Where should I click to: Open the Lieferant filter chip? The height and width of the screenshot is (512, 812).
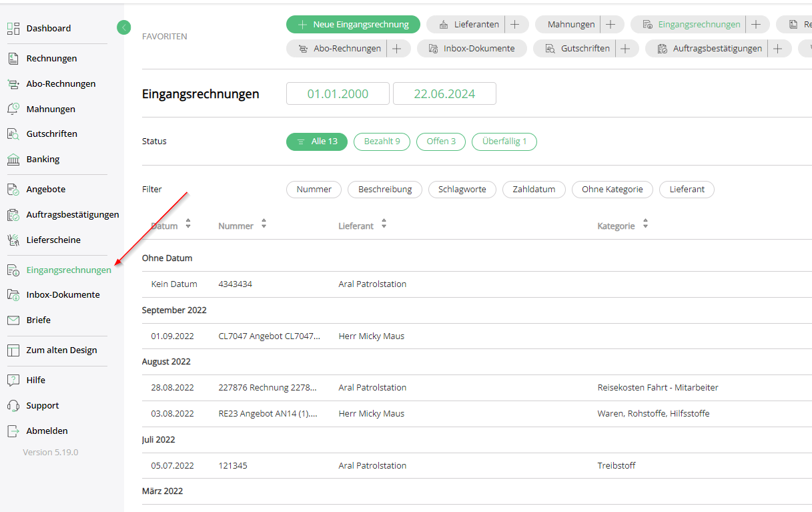click(x=687, y=190)
